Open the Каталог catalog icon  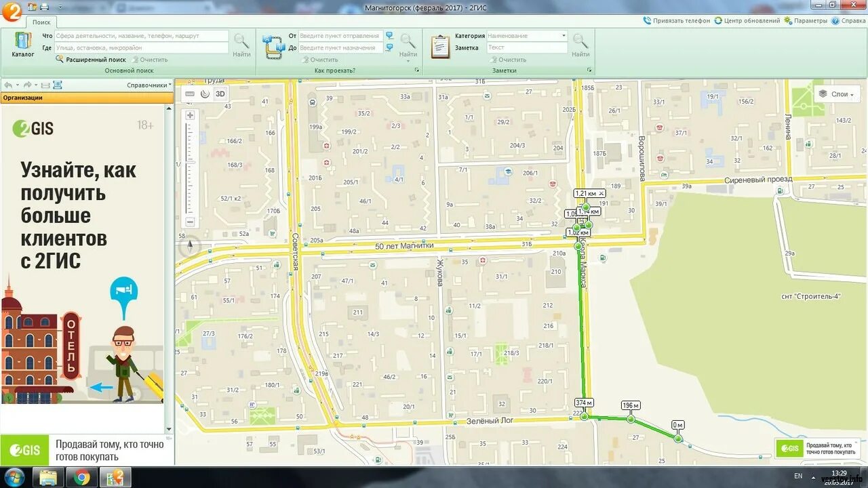(x=22, y=45)
